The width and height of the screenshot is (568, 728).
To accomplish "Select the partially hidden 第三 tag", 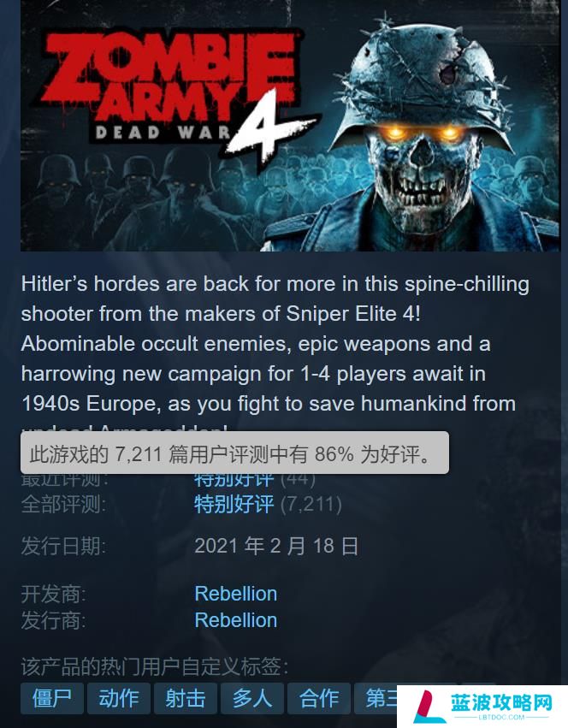I will tap(376, 698).
